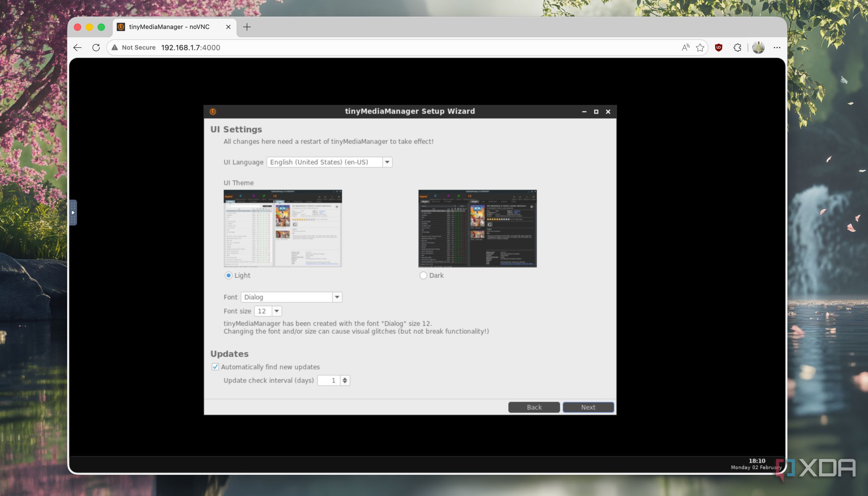The image size is (868, 496).
Task: Uncheck Automatically find new updates
Action: pos(215,367)
